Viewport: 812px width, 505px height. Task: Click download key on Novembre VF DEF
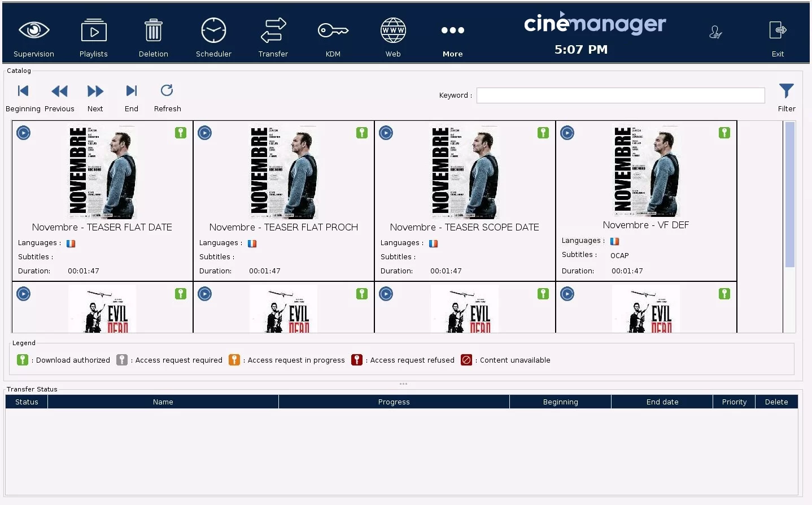point(724,133)
